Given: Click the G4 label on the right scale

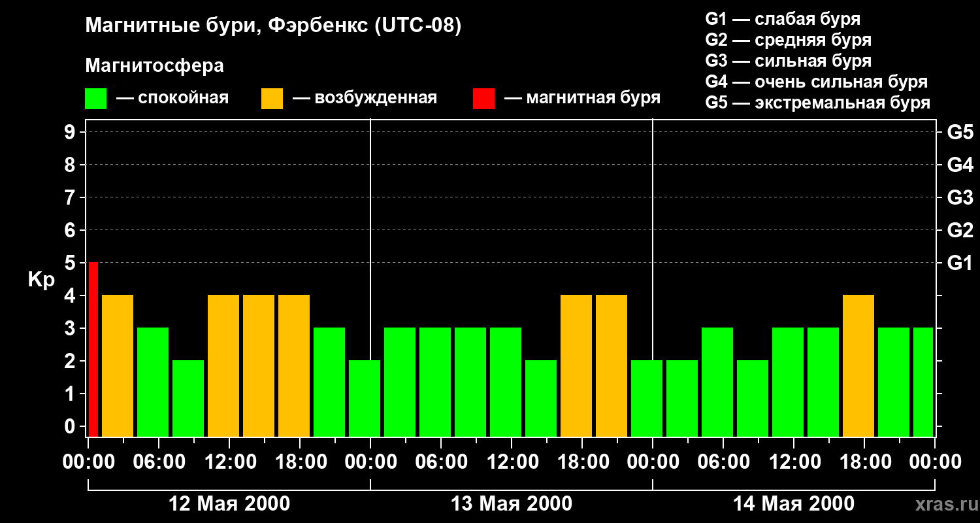Looking at the screenshot, I should coord(960,165).
